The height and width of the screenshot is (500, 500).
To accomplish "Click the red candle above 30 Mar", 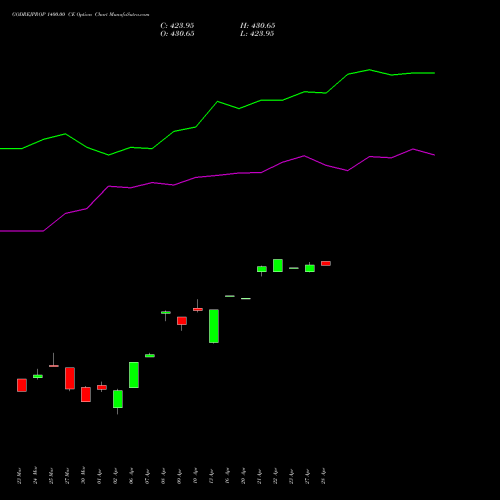I will pos(86,394).
